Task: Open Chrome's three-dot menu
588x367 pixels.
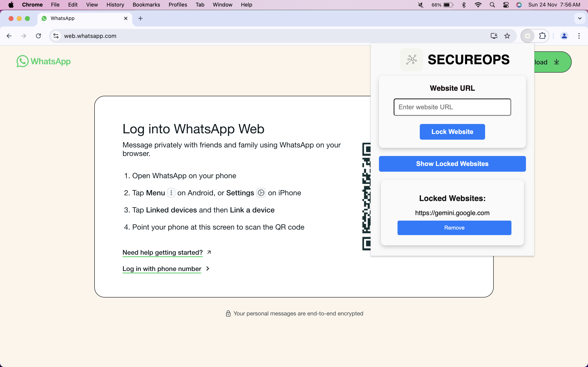Action: 579,36
